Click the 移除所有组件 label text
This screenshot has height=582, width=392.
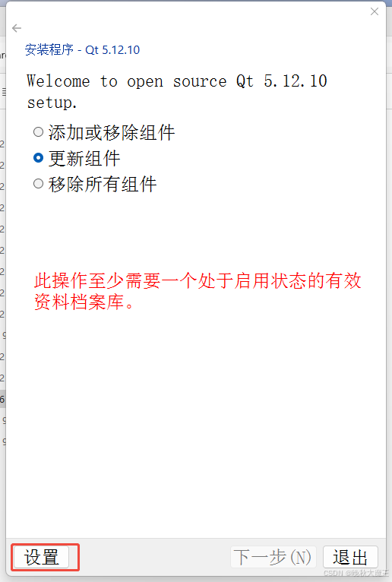103,185
